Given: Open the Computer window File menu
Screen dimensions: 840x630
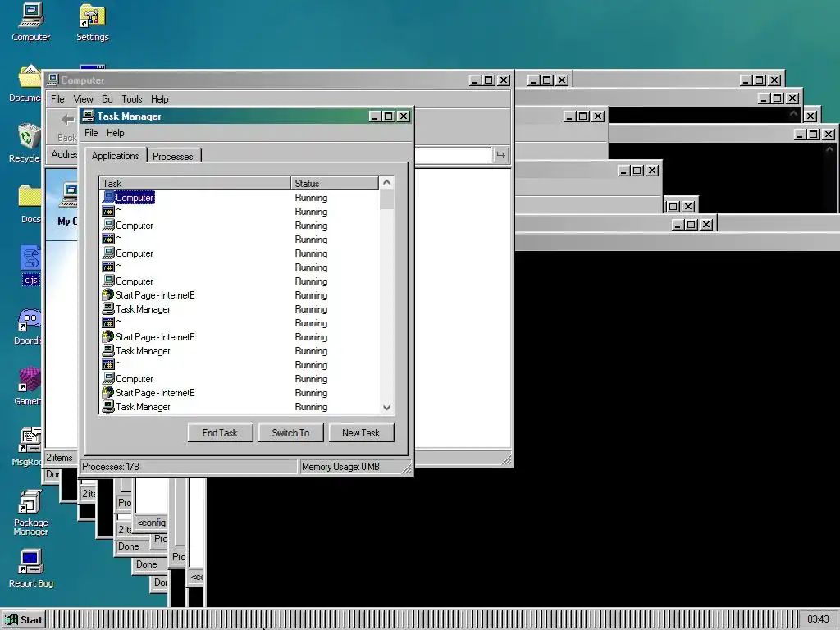Looking at the screenshot, I should point(57,99).
